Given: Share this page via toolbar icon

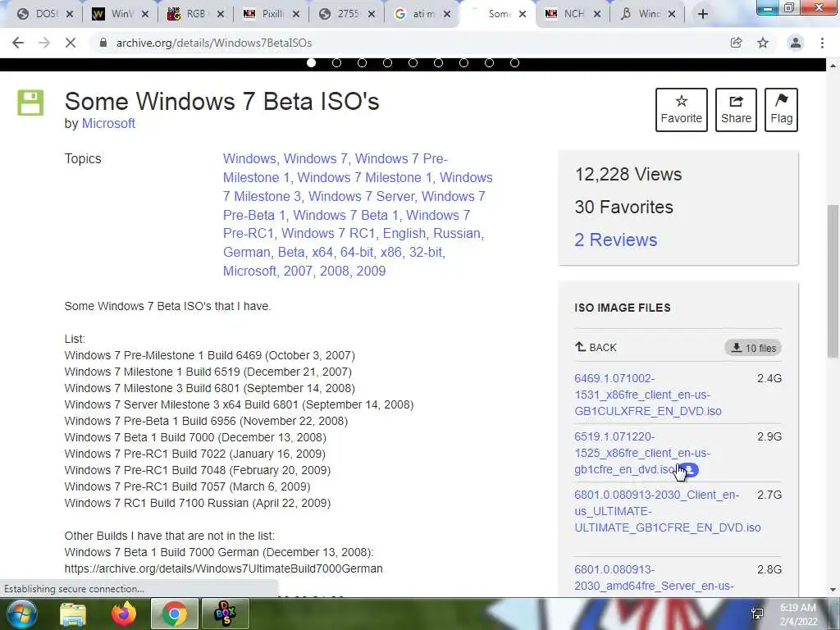Looking at the screenshot, I should (736, 43).
